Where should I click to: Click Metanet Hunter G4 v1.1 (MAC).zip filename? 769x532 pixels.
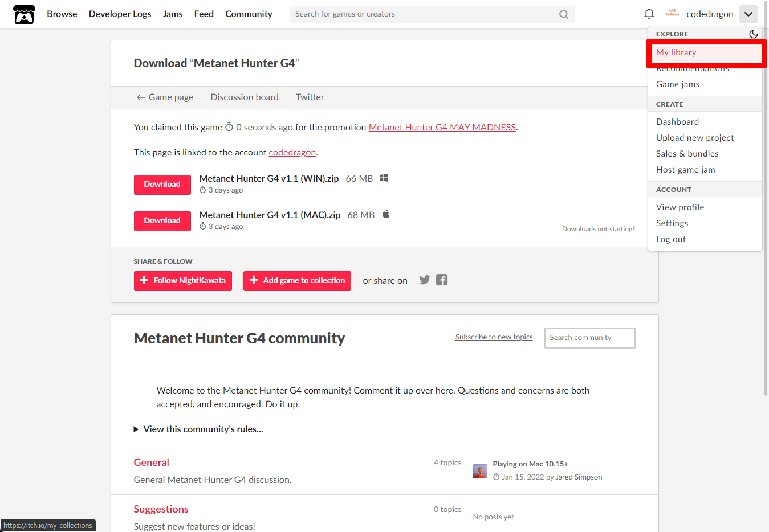coord(270,215)
